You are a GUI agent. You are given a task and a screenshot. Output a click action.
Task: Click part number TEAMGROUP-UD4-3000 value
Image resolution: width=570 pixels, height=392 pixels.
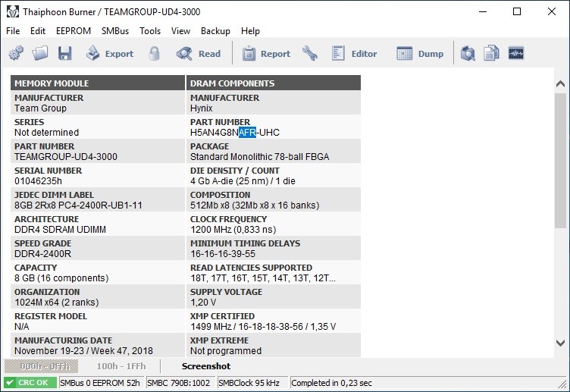(66, 157)
